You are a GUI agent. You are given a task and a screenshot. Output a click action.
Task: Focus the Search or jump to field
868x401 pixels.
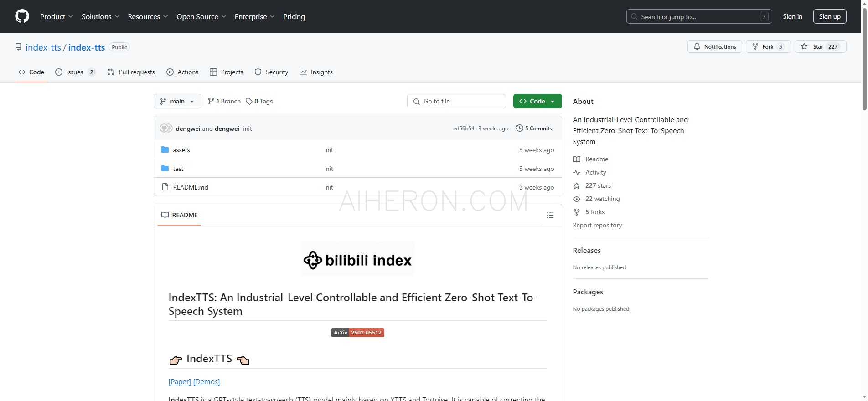[x=699, y=16]
